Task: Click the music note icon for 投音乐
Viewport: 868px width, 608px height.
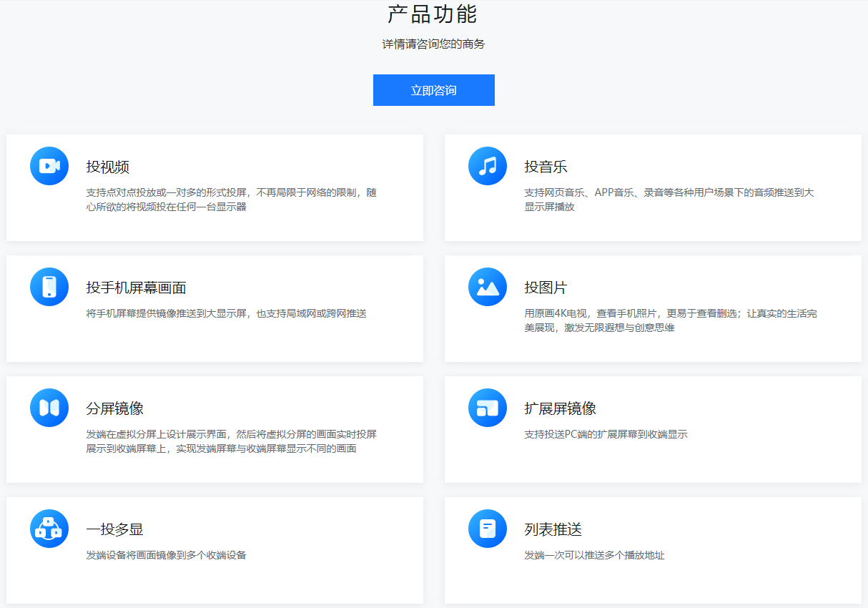Action: coord(488,166)
